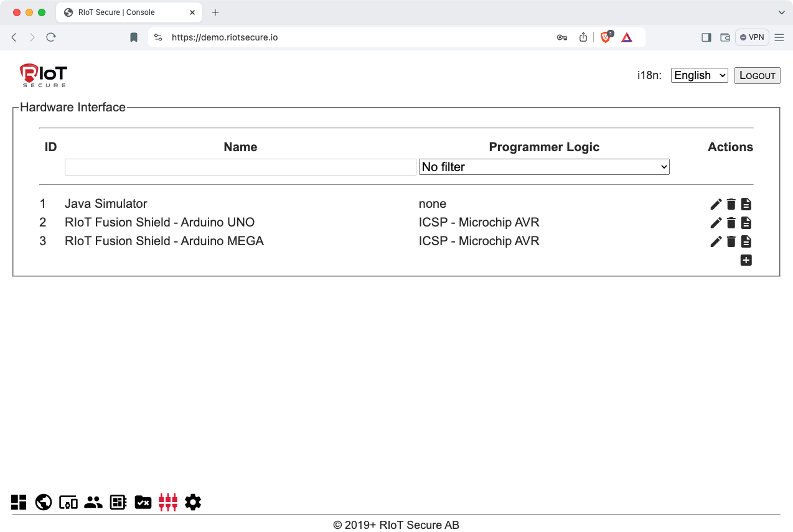Expand the i18n English language selector
This screenshot has width=793, height=532.
click(699, 75)
